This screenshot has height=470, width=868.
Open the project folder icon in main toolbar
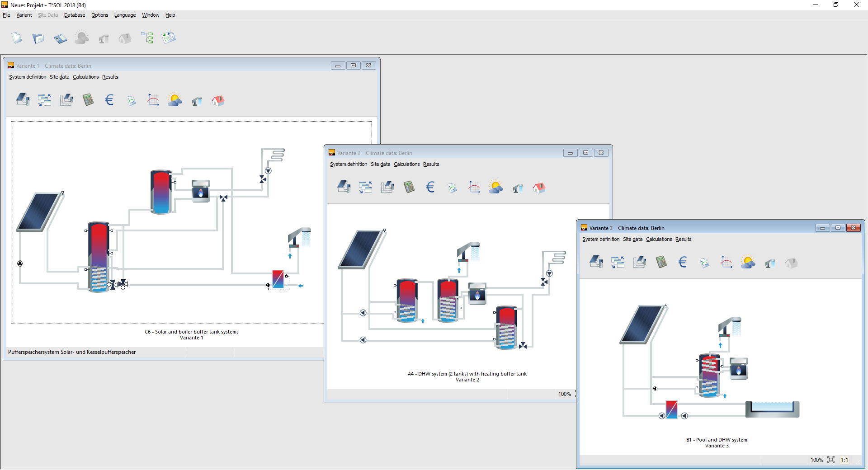[x=38, y=38]
